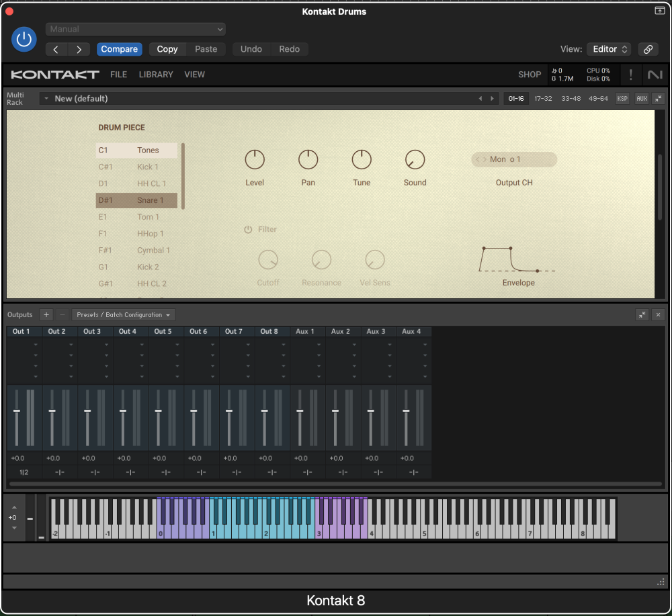Click the drum piece list scrollbar
This screenshot has width=672, height=616.
[x=183, y=176]
